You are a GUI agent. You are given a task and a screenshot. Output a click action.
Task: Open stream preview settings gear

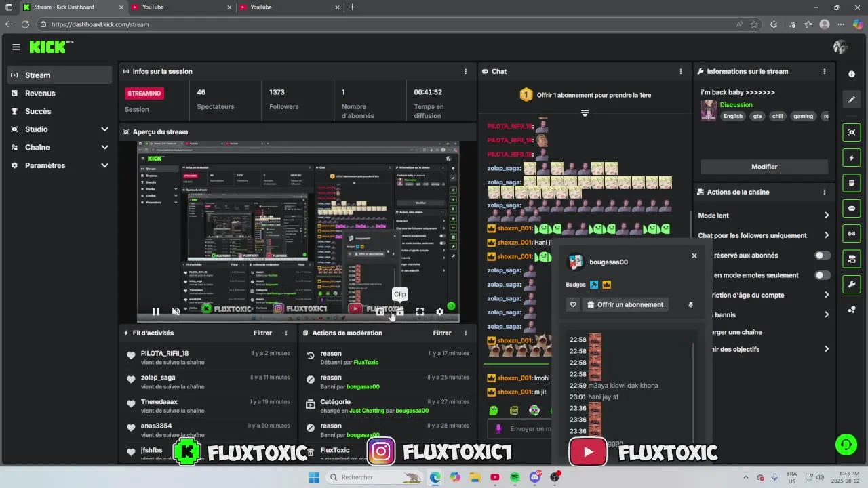coord(439,312)
